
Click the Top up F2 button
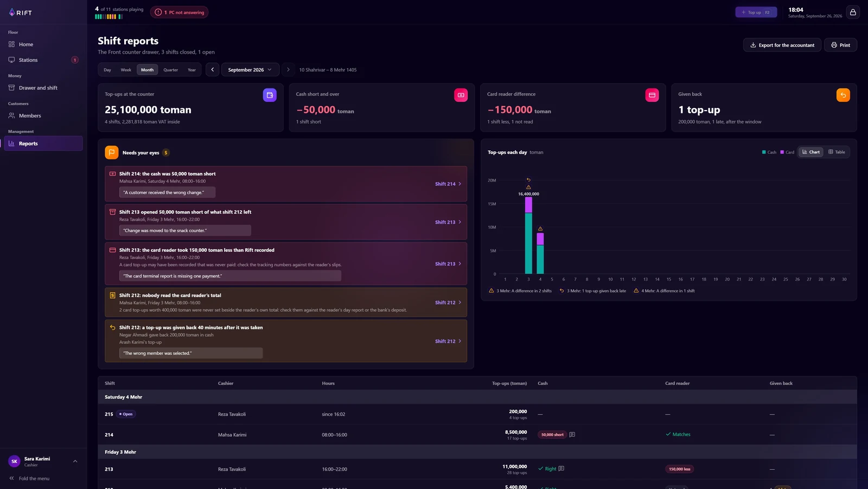click(x=756, y=12)
